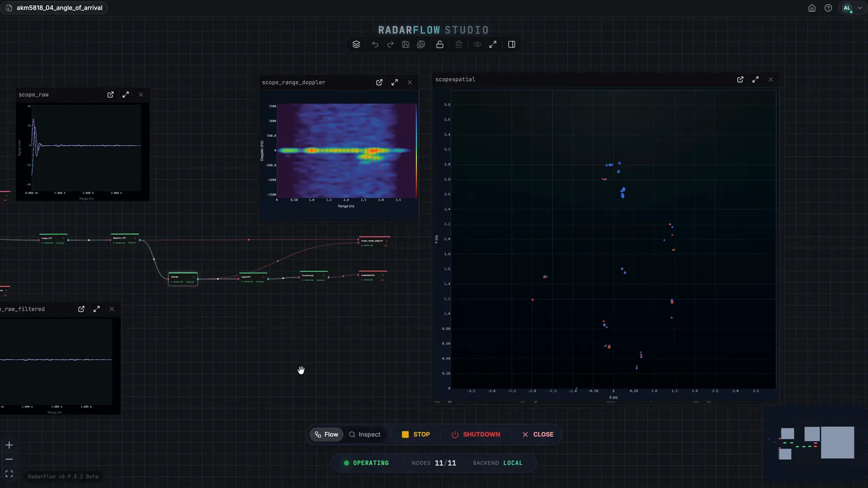The image size is (868, 488).
Task: Click the minimap overview thumbnail
Action: 814,442
